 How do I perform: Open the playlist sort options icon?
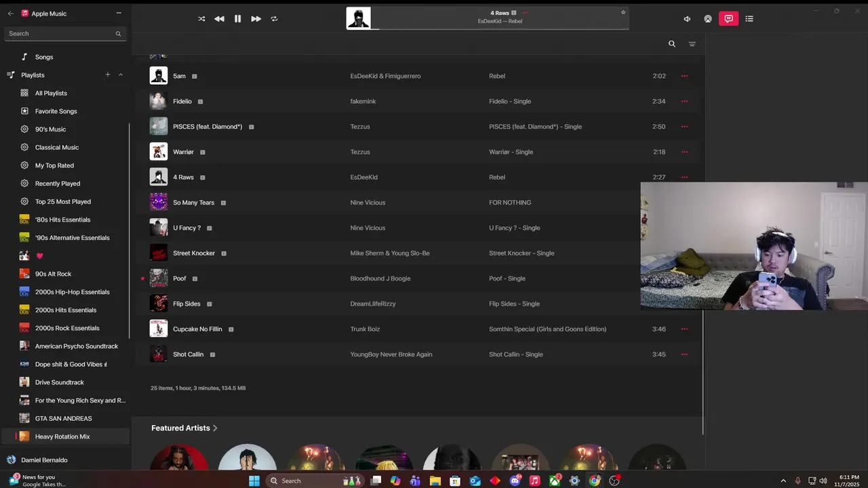pos(692,44)
